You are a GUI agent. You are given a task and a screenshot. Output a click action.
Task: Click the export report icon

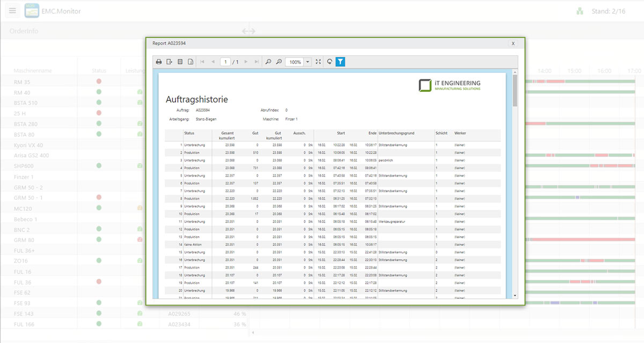[170, 62]
